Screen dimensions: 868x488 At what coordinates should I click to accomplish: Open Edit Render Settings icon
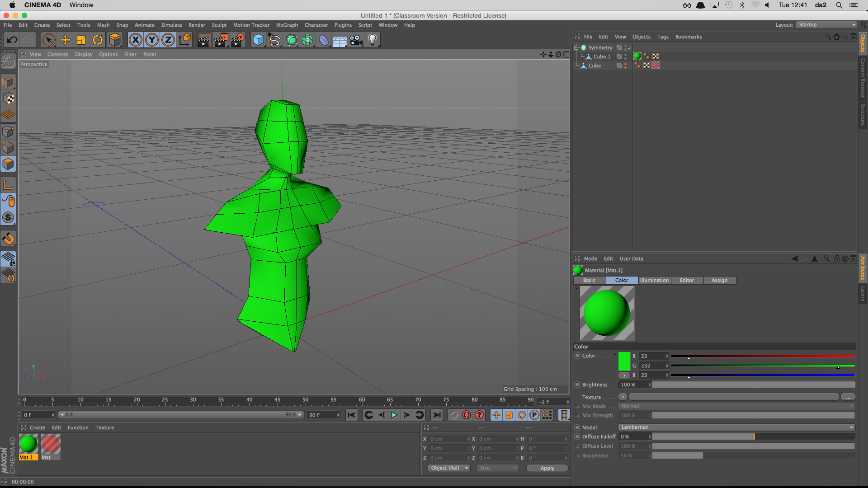click(x=237, y=40)
